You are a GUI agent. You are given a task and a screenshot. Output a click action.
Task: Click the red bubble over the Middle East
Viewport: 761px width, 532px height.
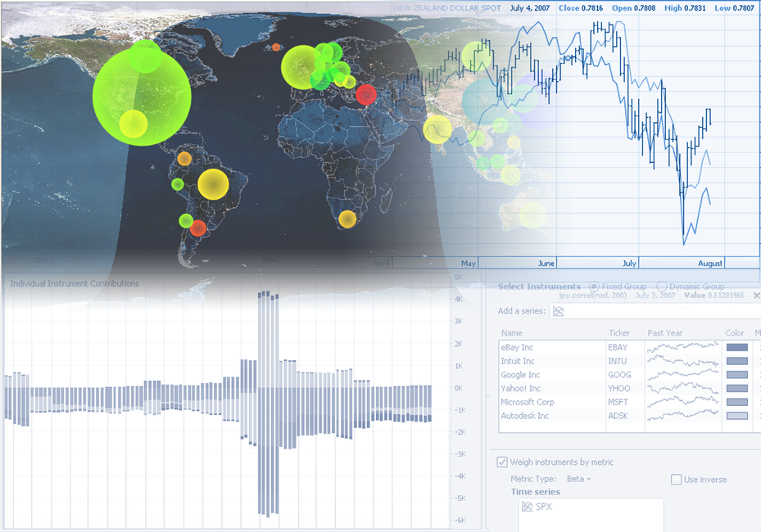[x=365, y=95]
